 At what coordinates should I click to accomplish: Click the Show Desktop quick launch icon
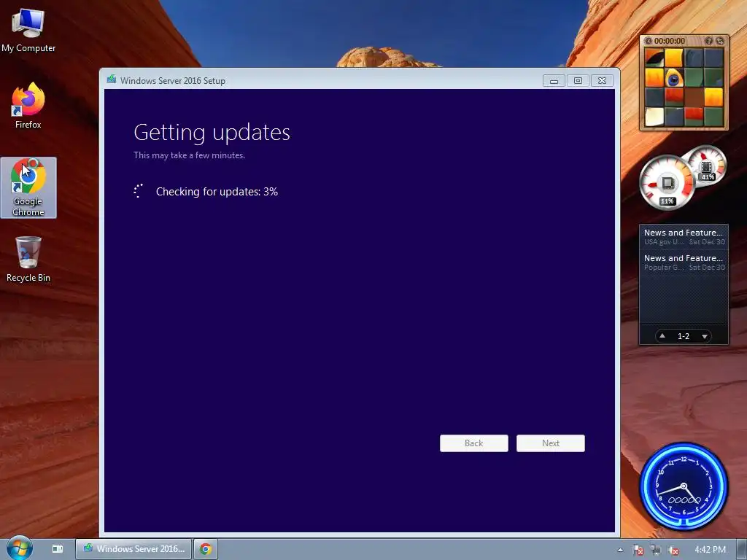[x=58, y=548]
